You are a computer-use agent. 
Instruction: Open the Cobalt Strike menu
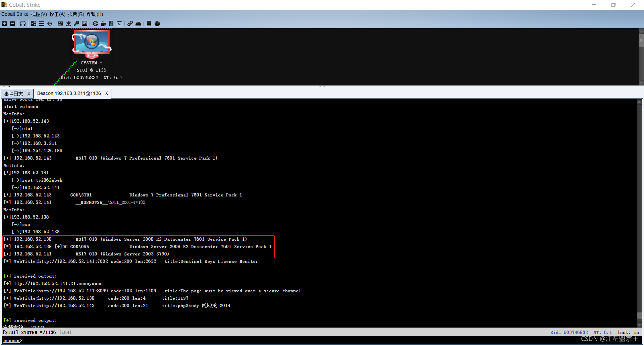point(15,14)
